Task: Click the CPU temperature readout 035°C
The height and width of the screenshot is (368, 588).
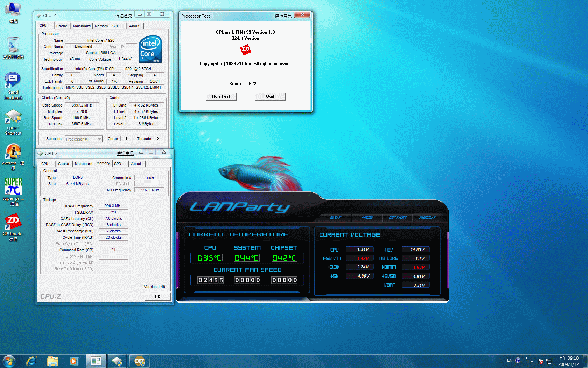Action: pos(210,258)
